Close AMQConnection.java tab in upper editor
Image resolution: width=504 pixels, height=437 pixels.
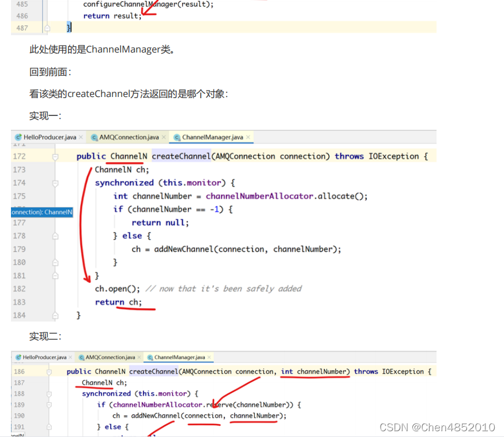pyautogui.click(x=164, y=137)
